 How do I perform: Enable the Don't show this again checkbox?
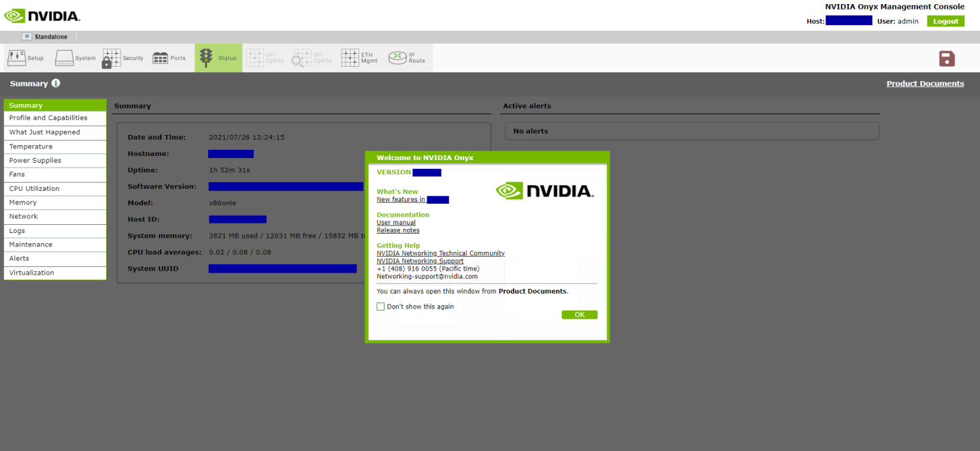(381, 307)
